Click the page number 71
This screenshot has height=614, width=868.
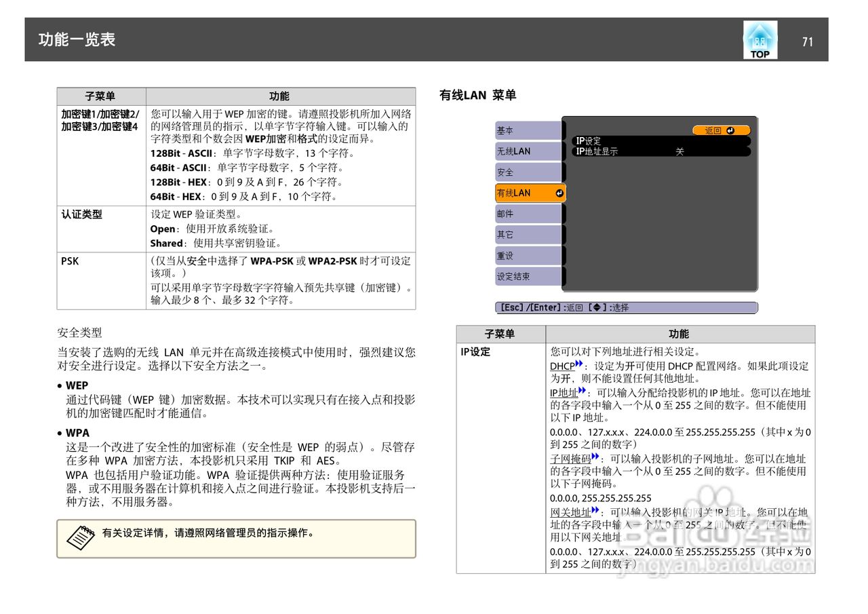point(807,41)
